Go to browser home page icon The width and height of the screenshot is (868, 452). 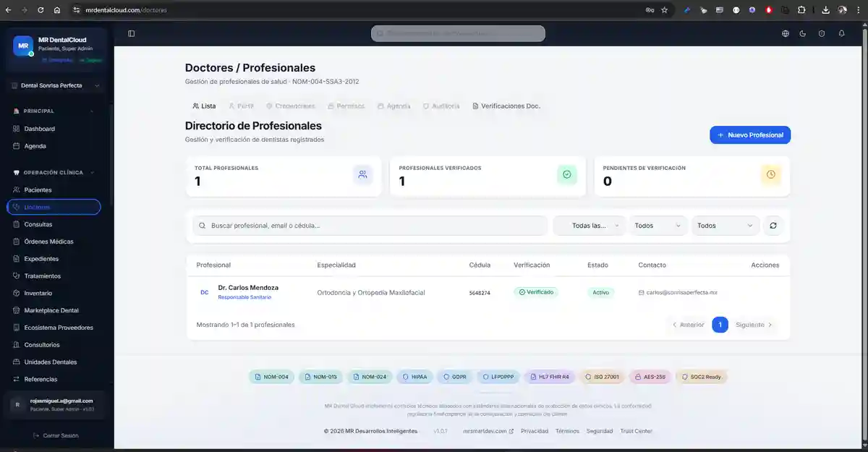[57, 10]
